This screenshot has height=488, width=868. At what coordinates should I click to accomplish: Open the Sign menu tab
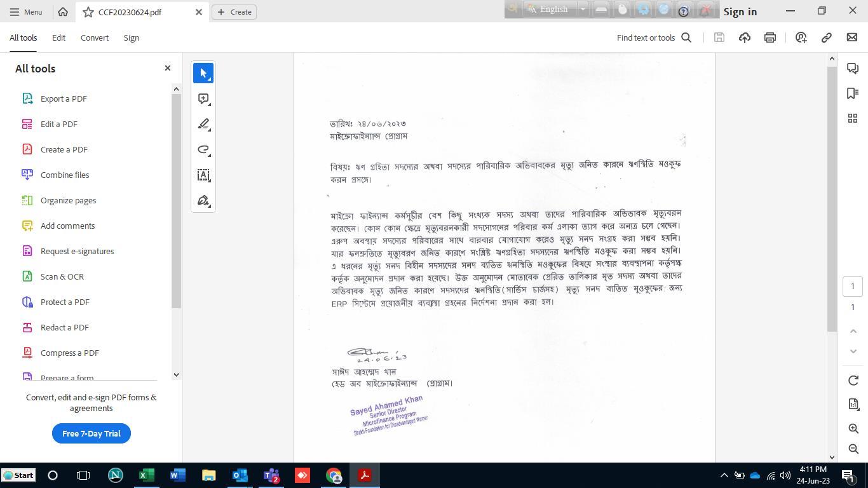pyautogui.click(x=131, y=37)
